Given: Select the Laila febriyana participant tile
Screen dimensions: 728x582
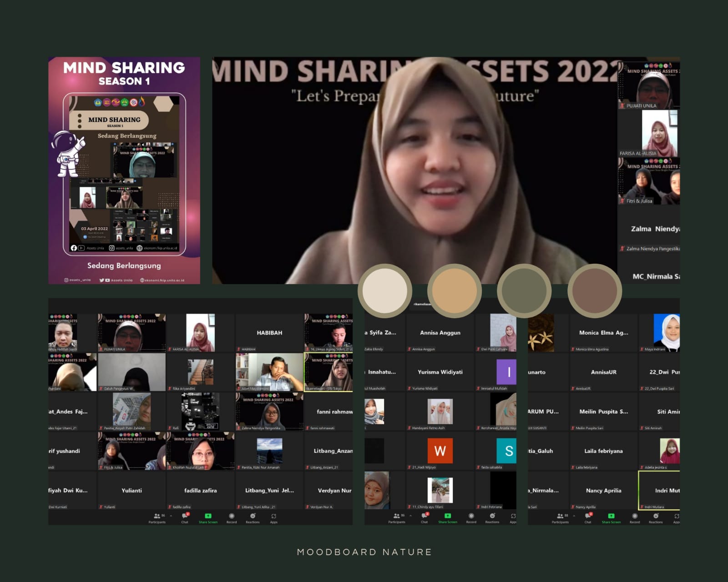Looking at the screenshot, I should (x=603, y=451).
